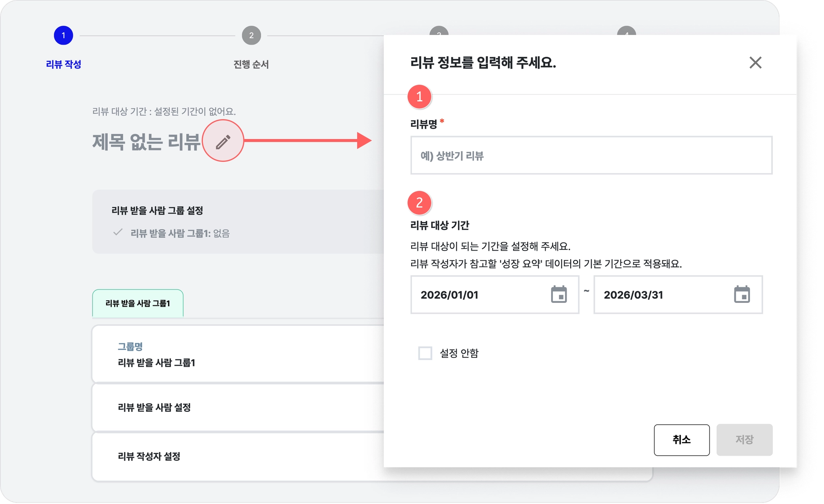Click step 4 circle partially hidden at top
This screenshot has width=824, height=504.
[x=626, y=31]
